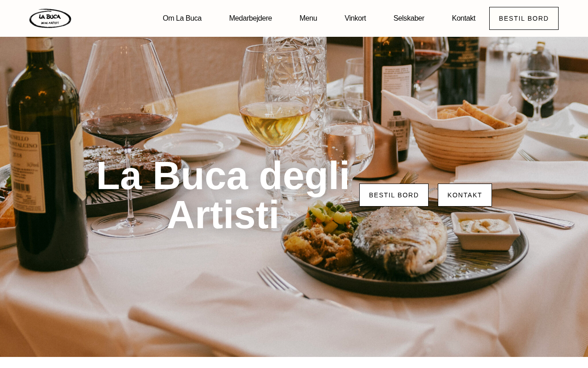This screenshot has width=588, height=368.
Task: Click Bestil Bord button in the header
Action: [524, 18]
